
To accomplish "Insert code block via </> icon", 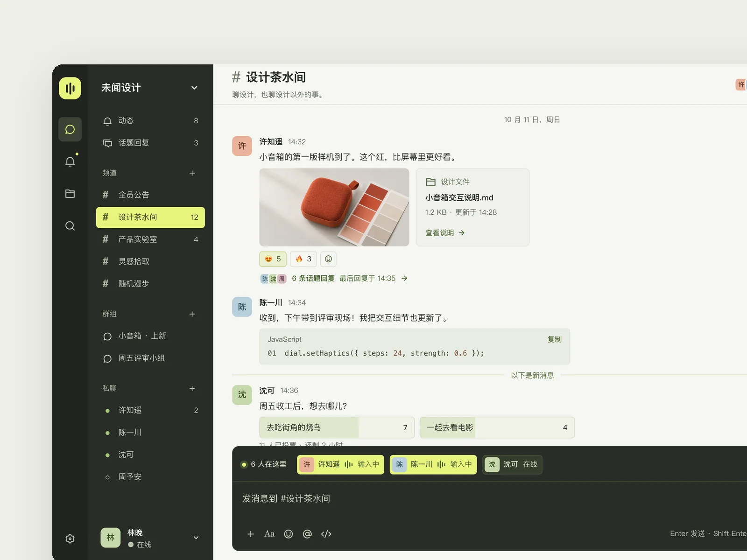I will pyautogui.click(x=326, y=534).
